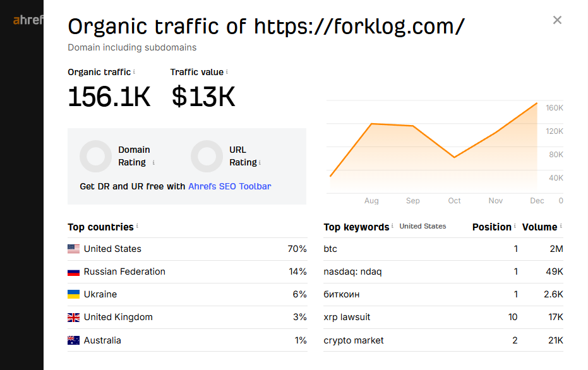The width and height of the screenshot is (588, 370).
Task: Click the Top keywords info icon
Action: 392,226
